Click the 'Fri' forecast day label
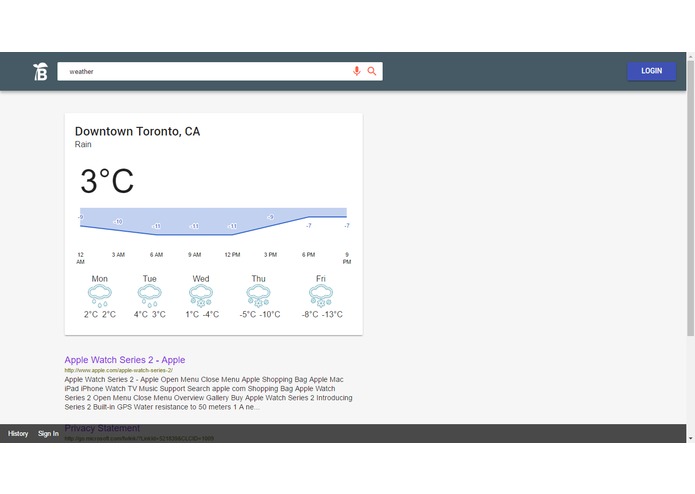 [x=321, y=279]
